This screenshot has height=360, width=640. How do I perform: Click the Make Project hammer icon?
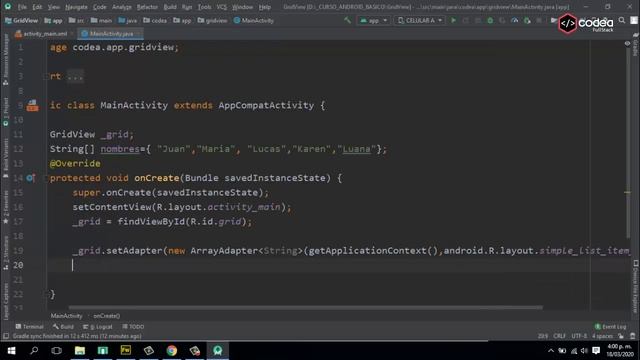[x=347, y=20]
